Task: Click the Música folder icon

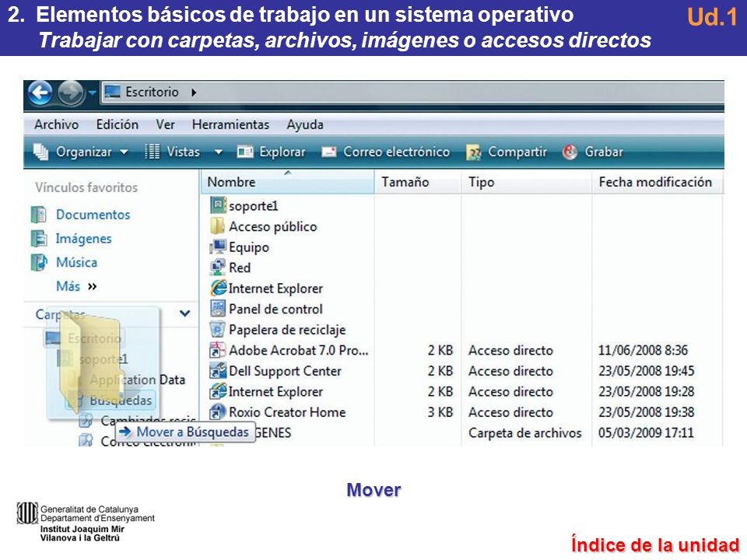Action: point(39,262)
